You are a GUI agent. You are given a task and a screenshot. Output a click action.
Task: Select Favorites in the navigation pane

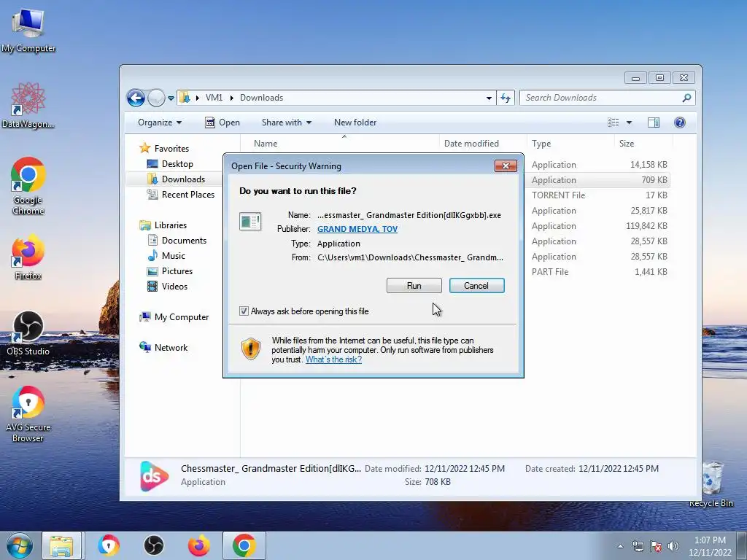coord(171,149)
